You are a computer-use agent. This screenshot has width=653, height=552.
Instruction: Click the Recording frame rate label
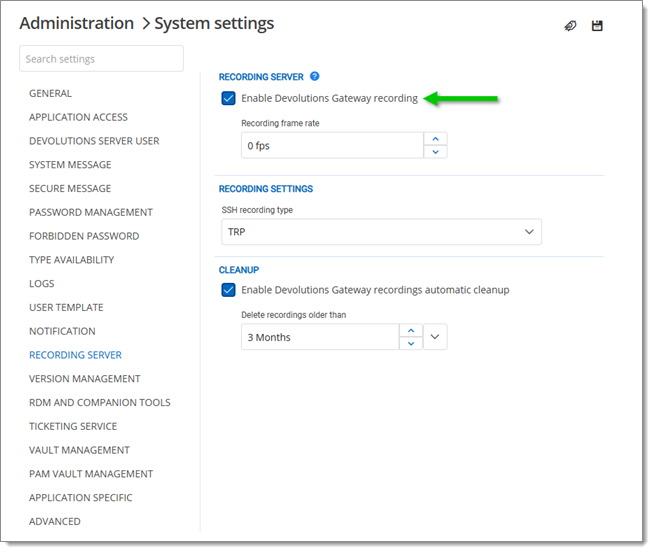[x=280, y=123]
